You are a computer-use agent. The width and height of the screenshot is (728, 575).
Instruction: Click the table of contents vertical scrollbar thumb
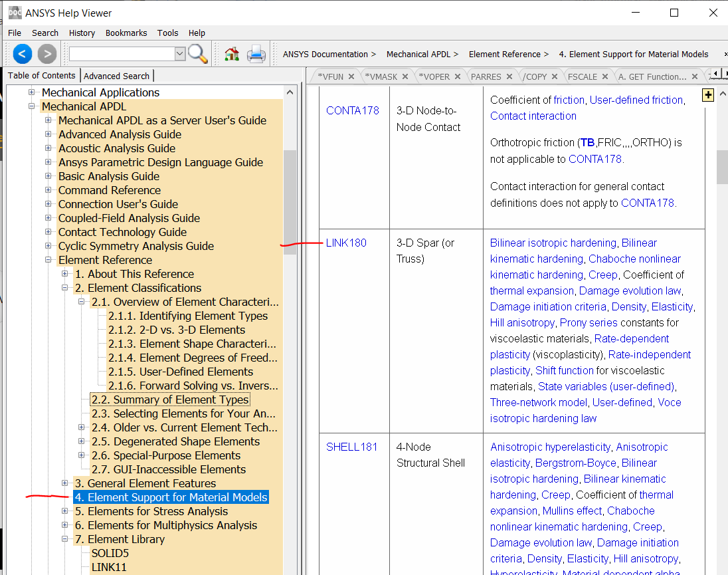[290, 202]
